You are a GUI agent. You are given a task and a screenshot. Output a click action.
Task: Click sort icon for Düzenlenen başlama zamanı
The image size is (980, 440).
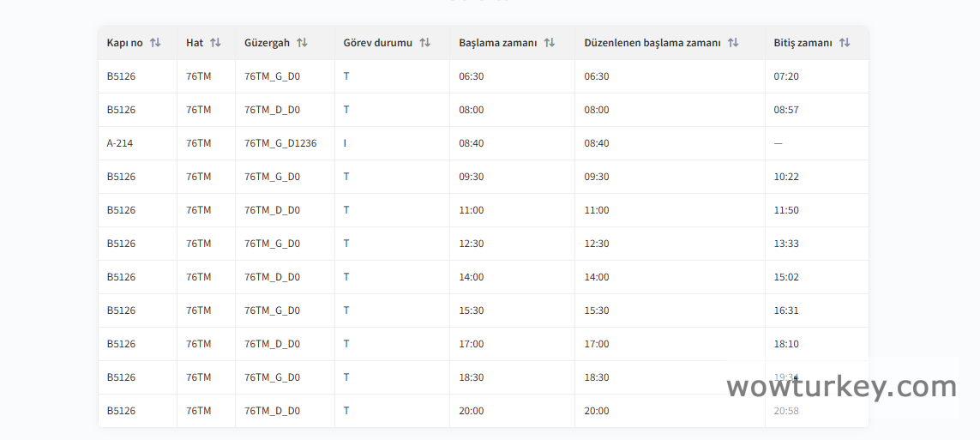pos(733,43)
